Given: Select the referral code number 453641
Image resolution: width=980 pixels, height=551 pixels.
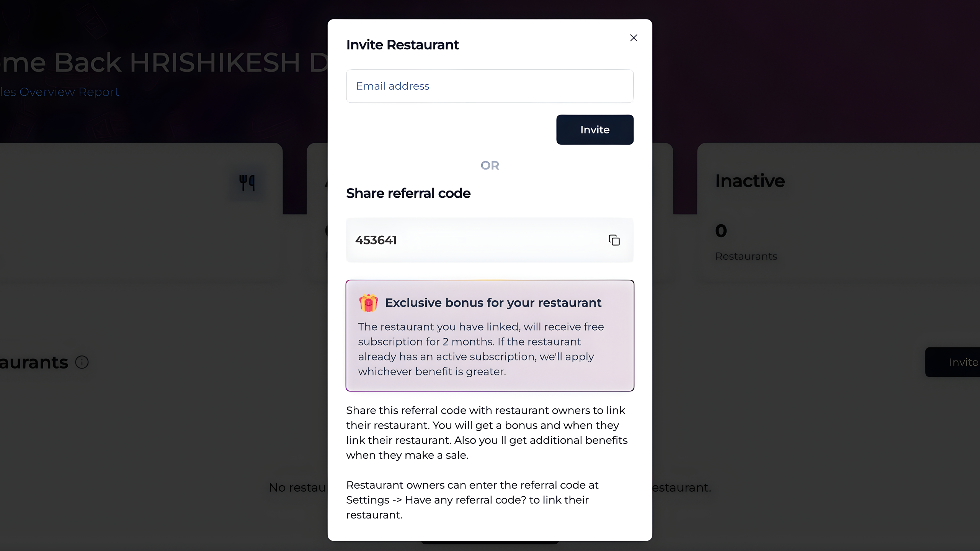Looking at the screenshot, I should 376,240.
